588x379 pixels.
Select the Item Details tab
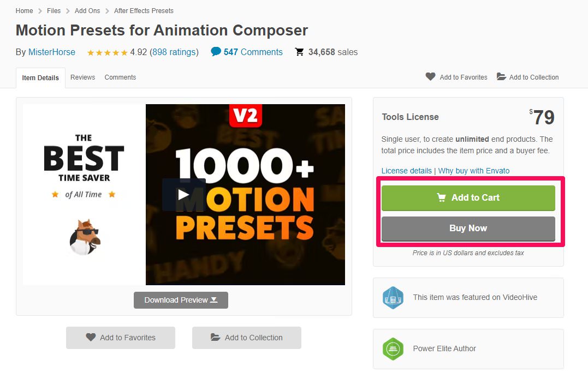(x=40, y=78)
